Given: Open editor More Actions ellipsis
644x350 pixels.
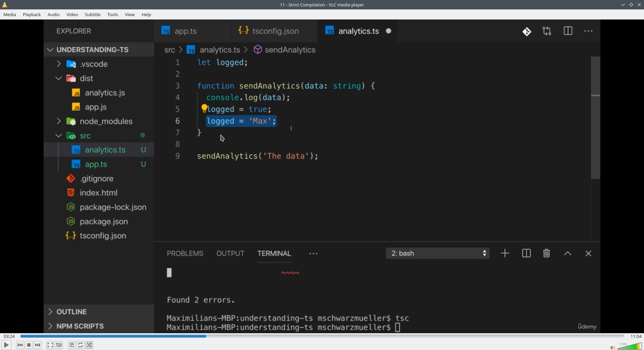Looking at the screenshot, I should point(589,31).
